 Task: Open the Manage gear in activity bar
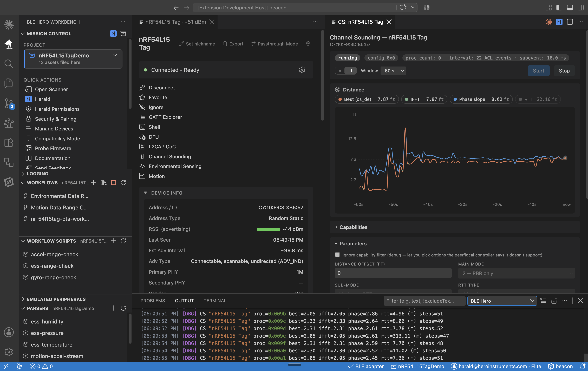(x=9, y=352)
